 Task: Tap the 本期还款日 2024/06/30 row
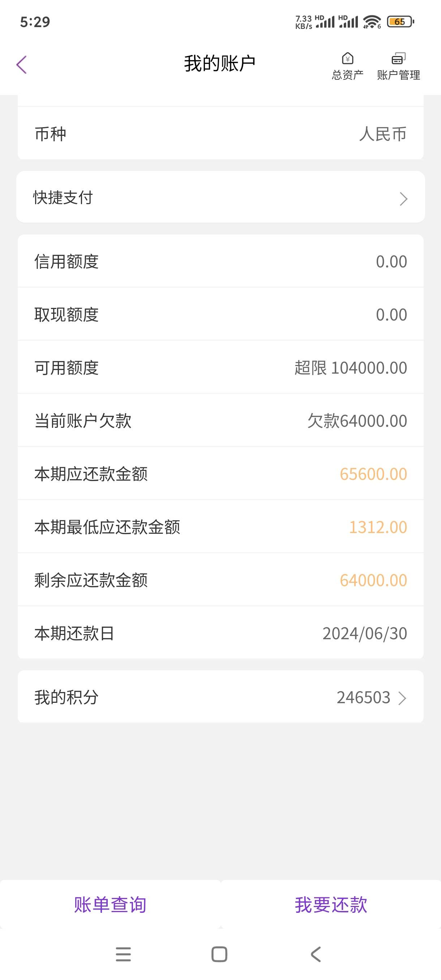coord(221,633)
